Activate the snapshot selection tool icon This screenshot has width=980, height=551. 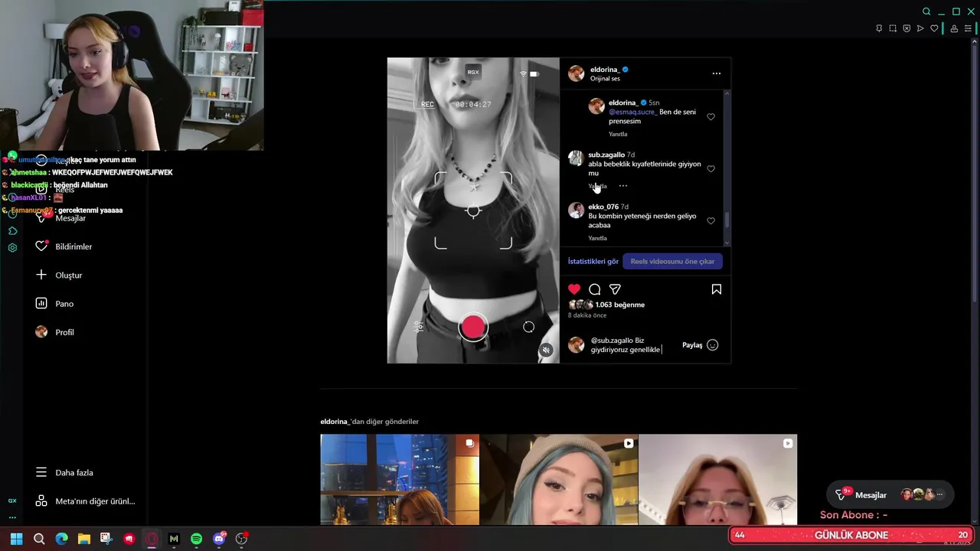tap(893, 28)
